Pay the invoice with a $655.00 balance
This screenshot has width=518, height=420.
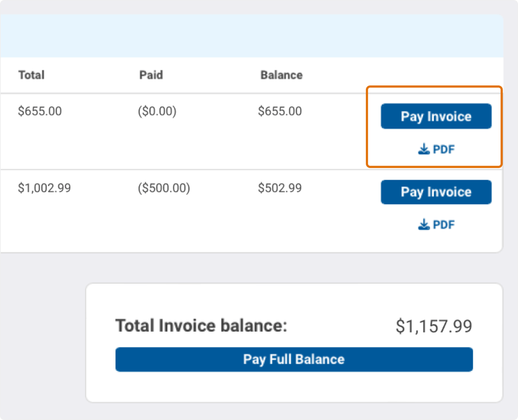[x=436, y=116]
